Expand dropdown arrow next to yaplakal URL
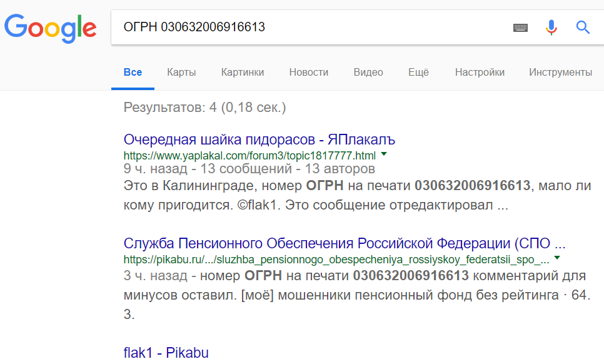The height and width of the screenshot is (364, 604). 384,154
